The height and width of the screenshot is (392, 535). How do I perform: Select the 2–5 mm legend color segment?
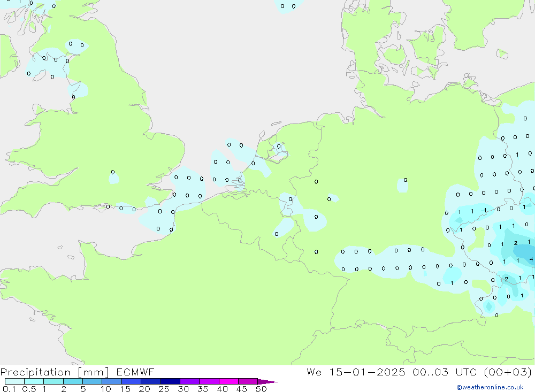point(73,381)
